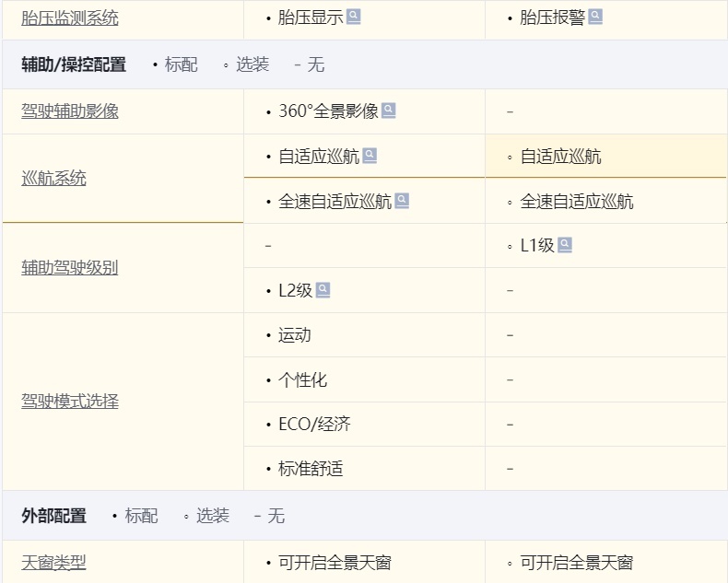Follow the 辅助驾驶级别 link

(x=70, y=268)
